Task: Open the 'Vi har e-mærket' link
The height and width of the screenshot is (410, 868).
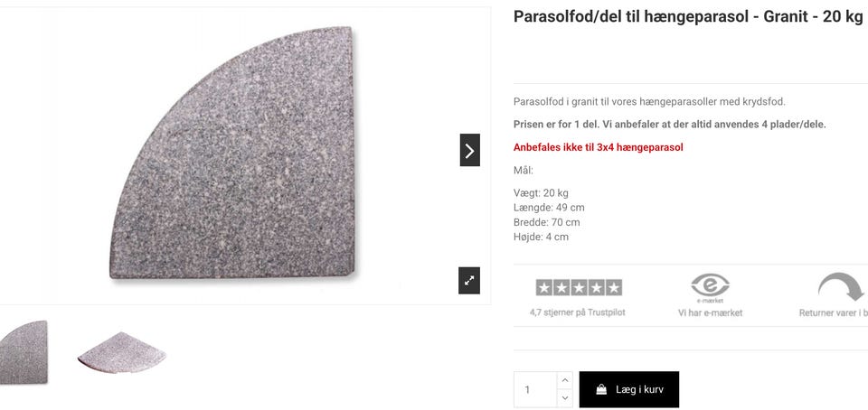Action: click(x=711, y=312)
